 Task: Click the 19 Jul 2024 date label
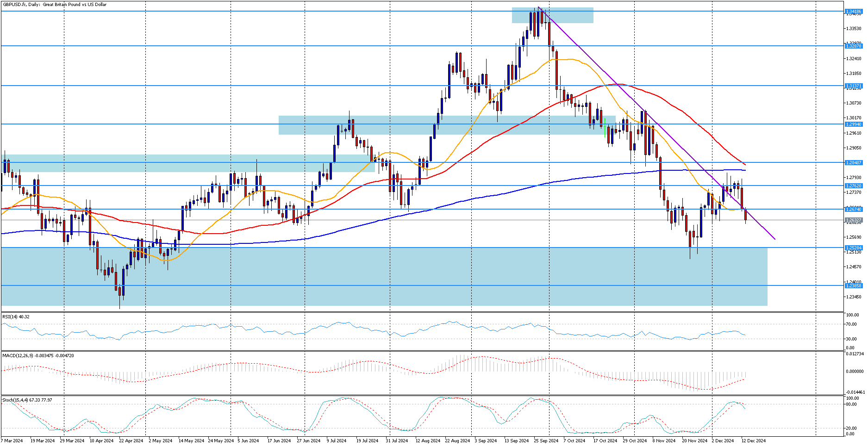[368, 440]
